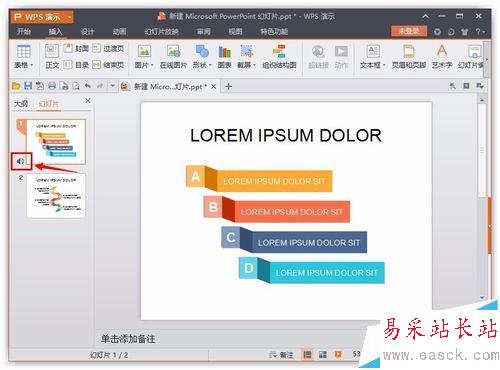
Task: Click the LOREM IPSUM DOLOR slide title
Action: click(x=286, y=136)
